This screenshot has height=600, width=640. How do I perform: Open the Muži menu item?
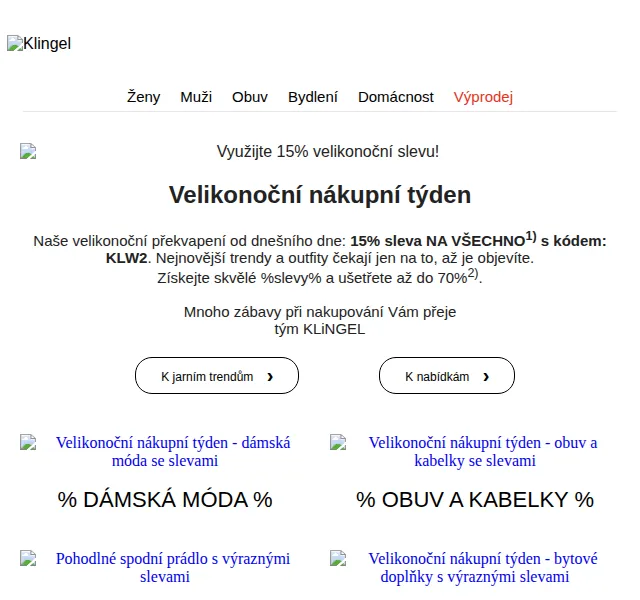coord(196,97)
